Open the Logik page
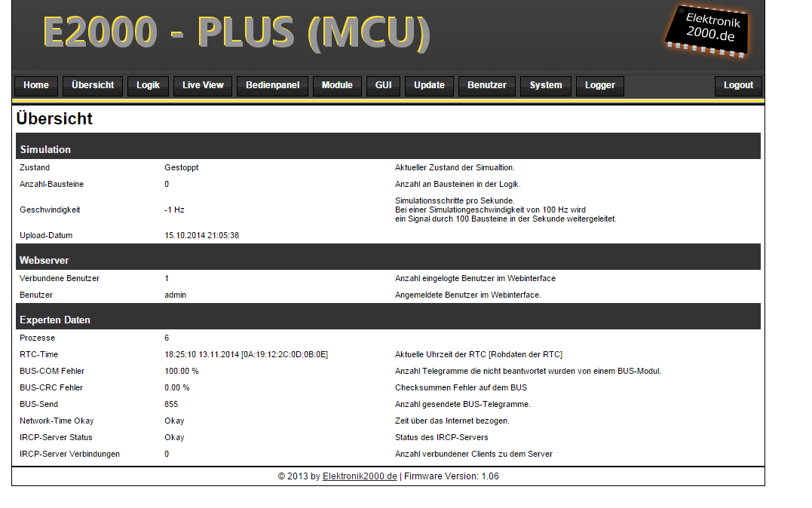812x508 pixels. pos(148,86)
